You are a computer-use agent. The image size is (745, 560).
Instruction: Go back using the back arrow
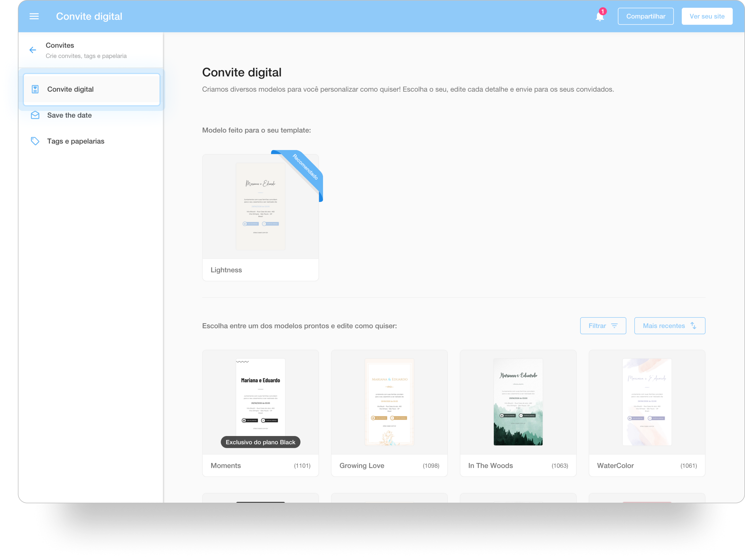pos(33,50)
